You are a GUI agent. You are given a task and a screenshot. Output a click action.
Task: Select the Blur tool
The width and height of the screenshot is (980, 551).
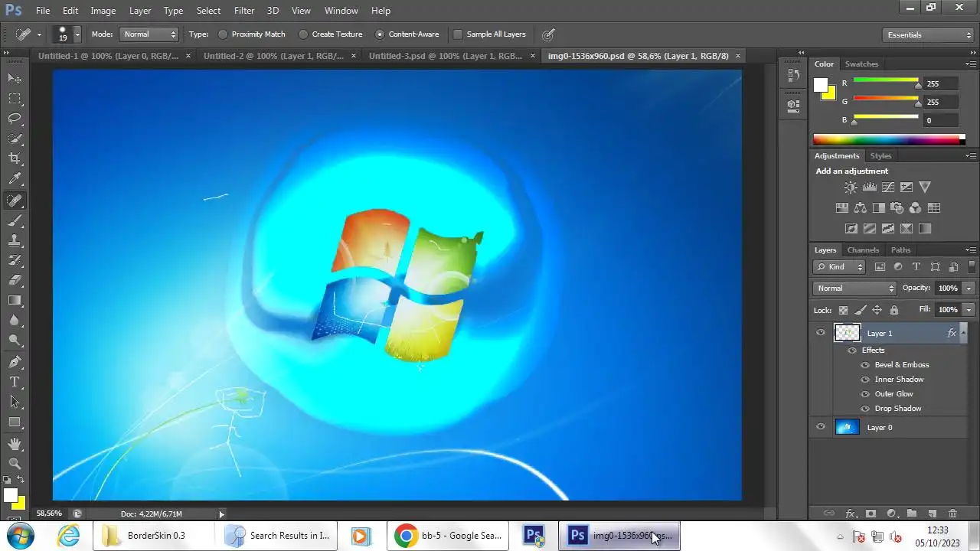[x=15, y=320]
